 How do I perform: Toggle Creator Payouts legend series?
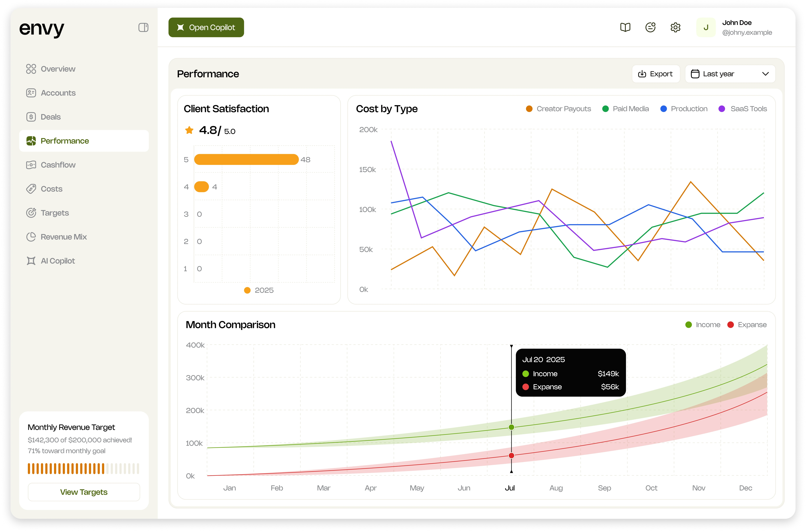click(558, 109)
